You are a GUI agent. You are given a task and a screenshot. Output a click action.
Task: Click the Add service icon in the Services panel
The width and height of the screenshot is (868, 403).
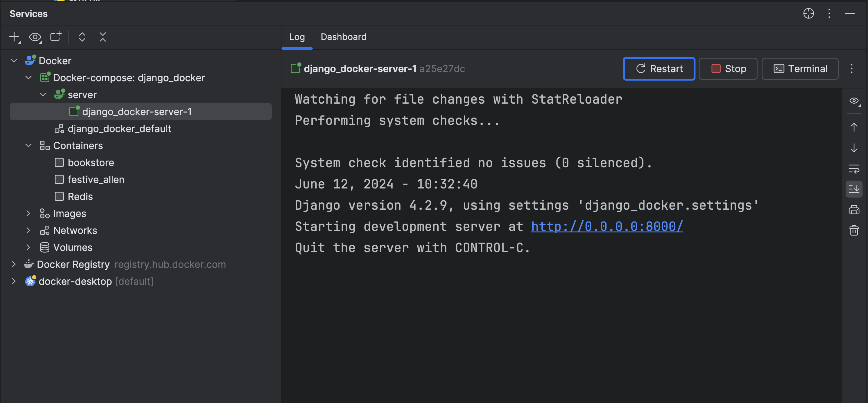[15, 37]
